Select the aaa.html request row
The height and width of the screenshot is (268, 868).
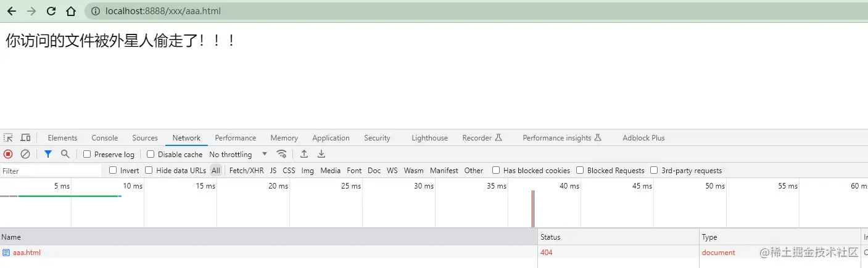pyautogui.click(x=434, y=253)
